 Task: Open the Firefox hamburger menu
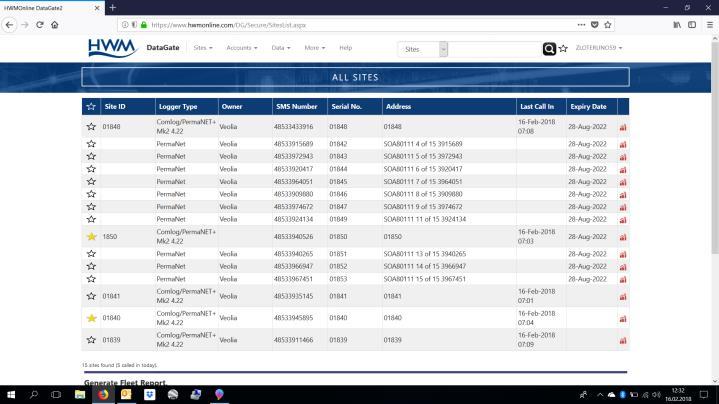coord(709,25)
